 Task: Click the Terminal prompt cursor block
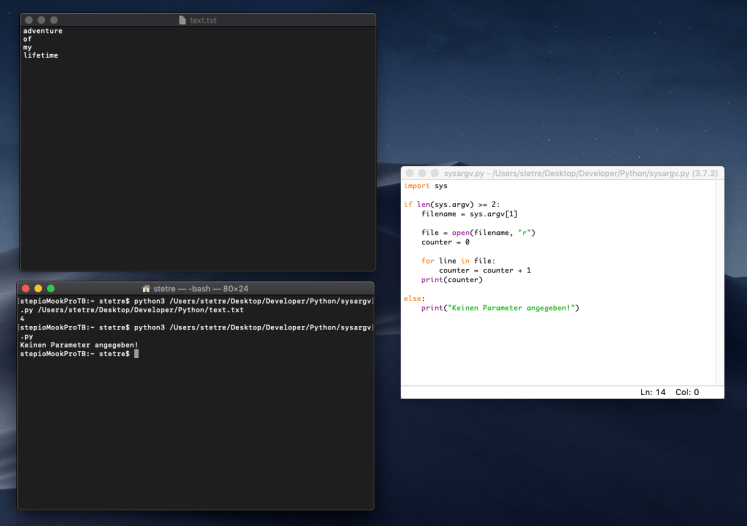[x=136, y=354]
